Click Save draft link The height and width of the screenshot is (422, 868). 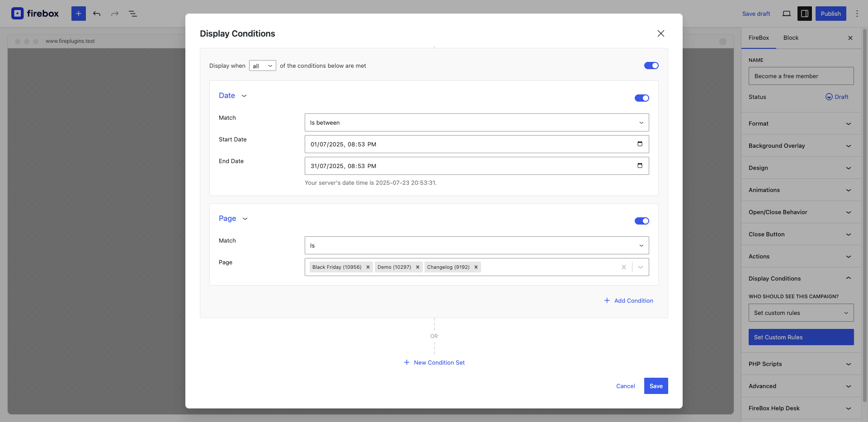756,14
